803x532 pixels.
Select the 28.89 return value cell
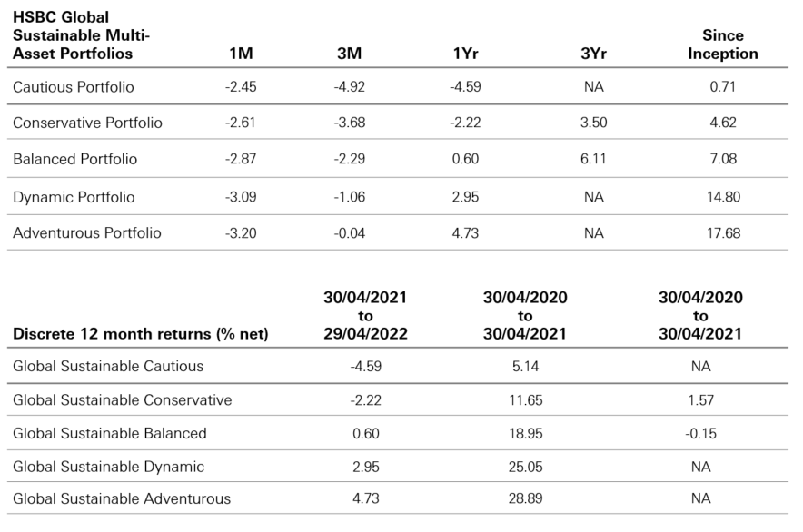coord(525,498)
